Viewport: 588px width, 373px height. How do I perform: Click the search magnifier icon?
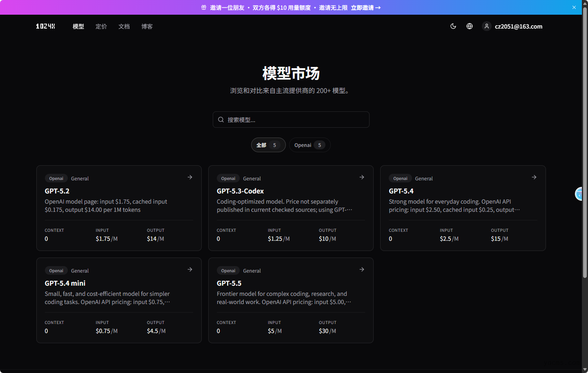221,120
